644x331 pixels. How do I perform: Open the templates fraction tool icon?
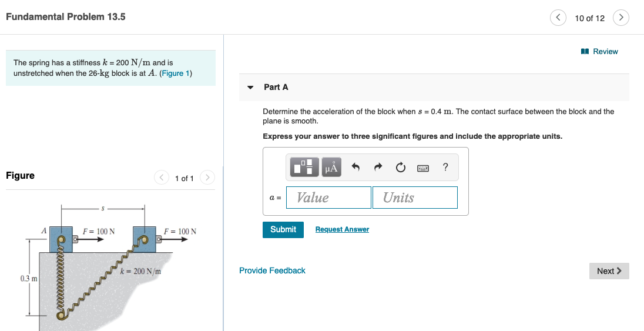point(304,168)
